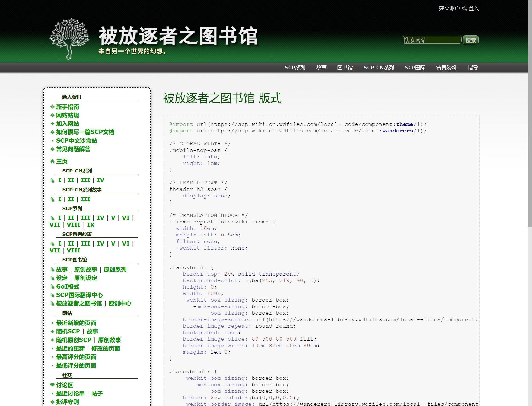The width and height of the screenshot is (532, 406).
Task: Open the 图书馆 top menu item
Action: (x=345, y=68)
